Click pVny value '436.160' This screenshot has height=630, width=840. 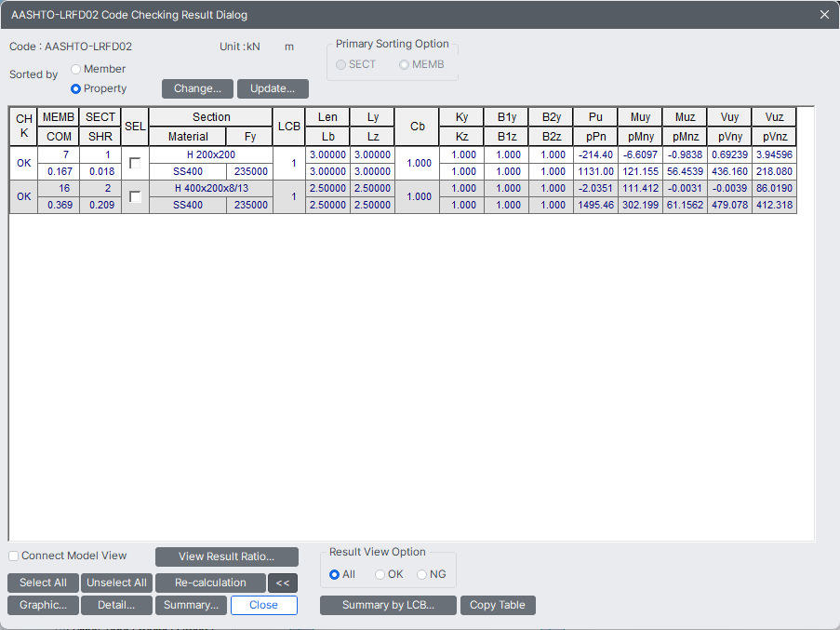(729, 171)
